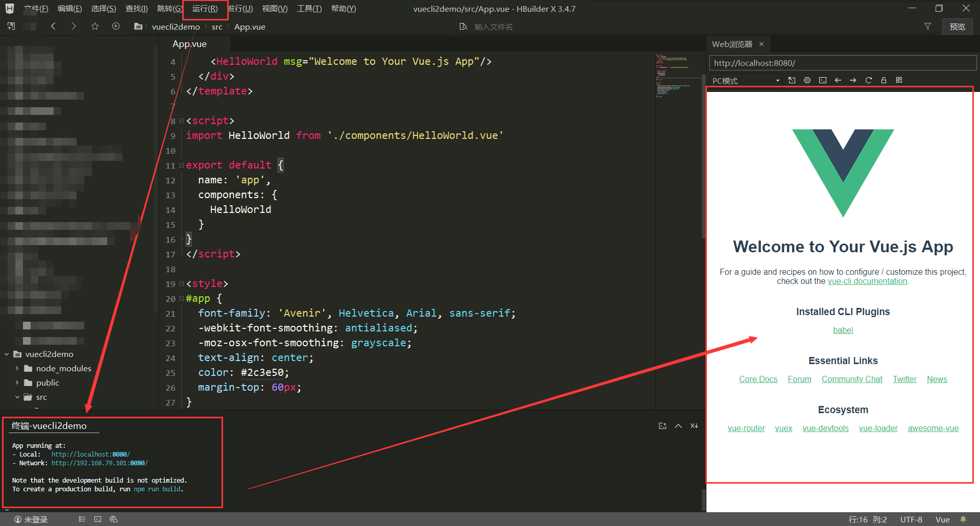This screenshot has width=980, height=526.
Task: Open the 查找(I) menu
Action: [137, 9]
